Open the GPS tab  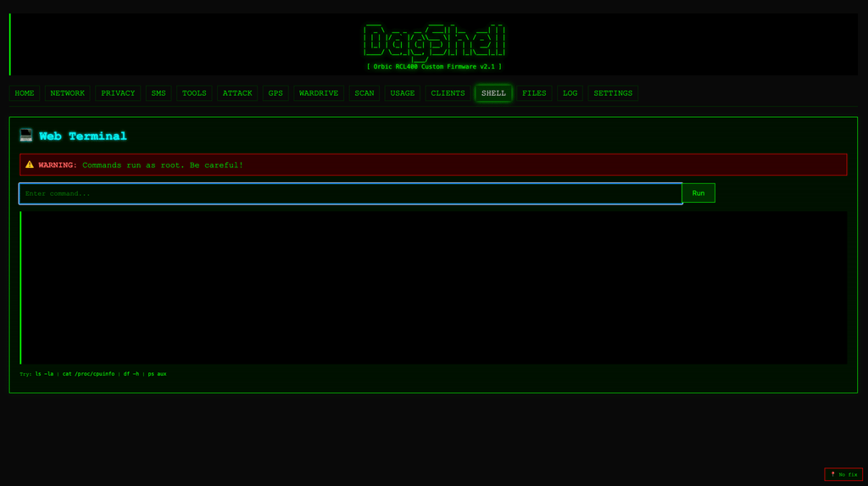pyautogui.click(x=275, y=93)
